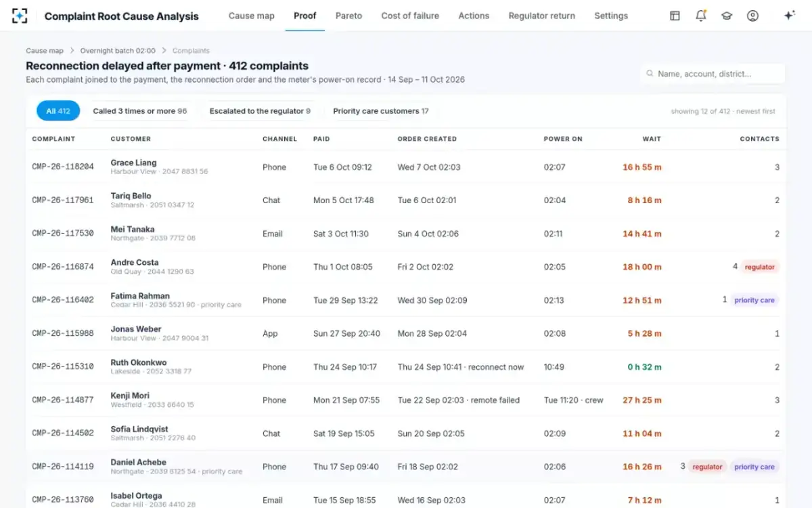812x508 pixels.
Task: Open the notifications bell
Action: pos(701,16)
